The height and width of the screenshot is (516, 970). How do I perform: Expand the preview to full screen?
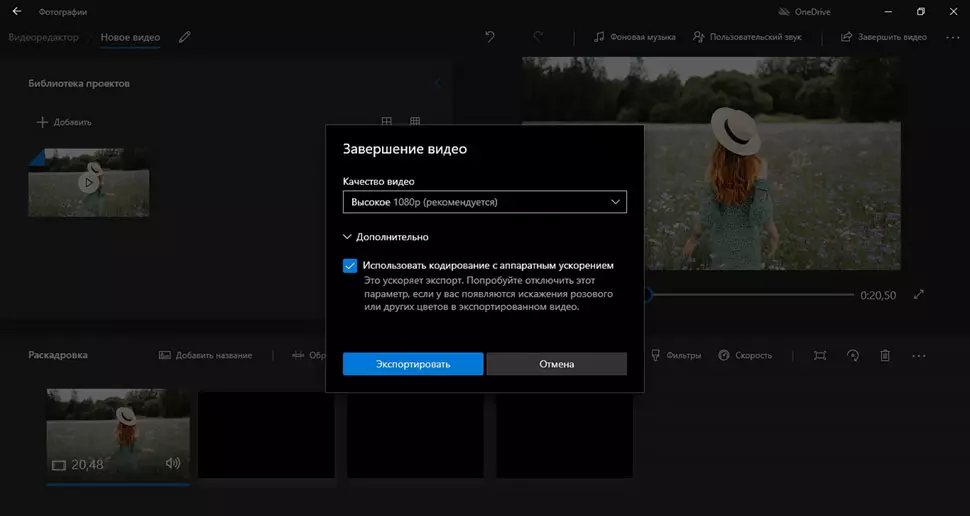pos(920,295)
